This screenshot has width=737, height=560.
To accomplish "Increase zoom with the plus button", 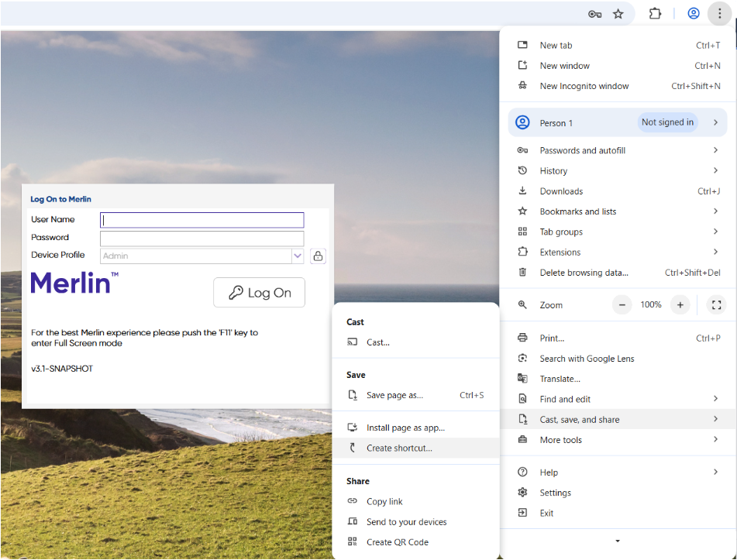I will coord(680,305).
